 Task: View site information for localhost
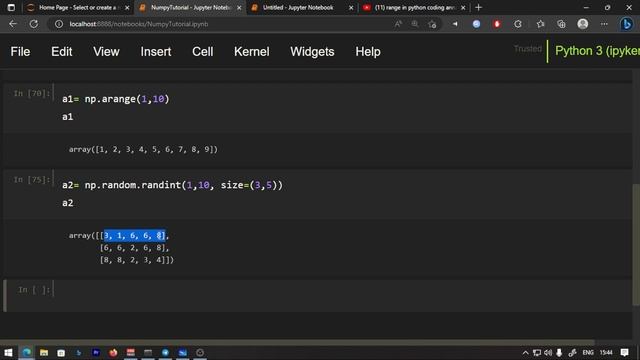pyautogui.click(x=59, y=24)
